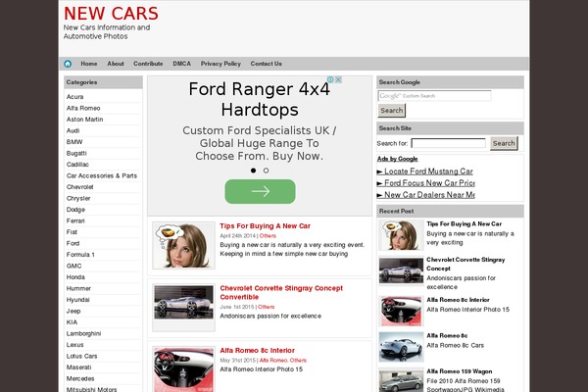Viewport: 588px width, 392px height.
Task: Open the Formula 1 category
Action: pyautogui.click(x=80, y=255)
